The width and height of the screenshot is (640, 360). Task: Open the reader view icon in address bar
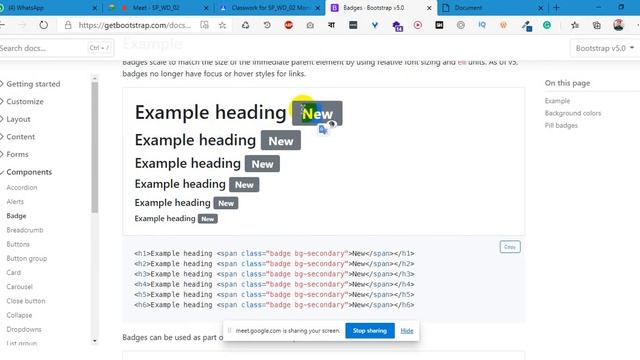[x=204, y=25]
